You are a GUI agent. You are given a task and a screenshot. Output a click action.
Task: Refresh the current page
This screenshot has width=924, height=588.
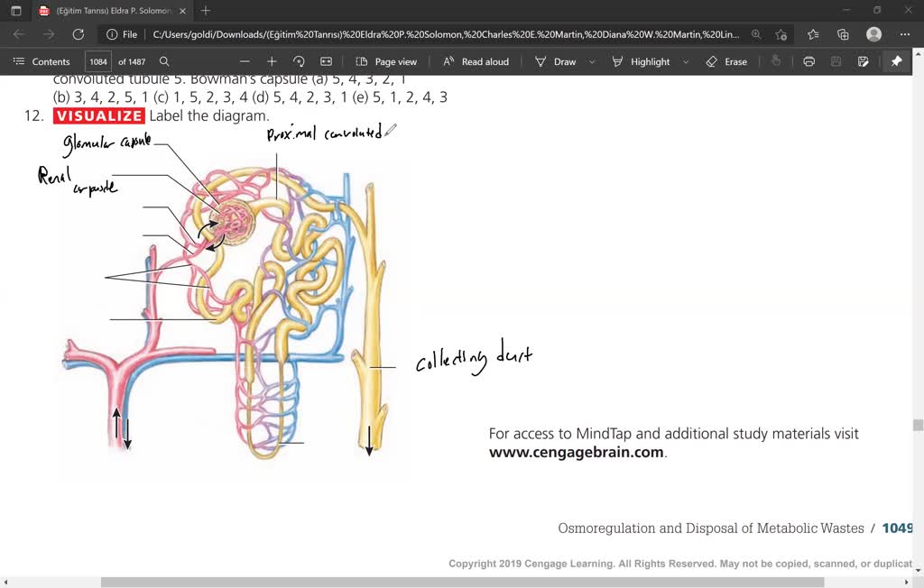pos(79,34)
